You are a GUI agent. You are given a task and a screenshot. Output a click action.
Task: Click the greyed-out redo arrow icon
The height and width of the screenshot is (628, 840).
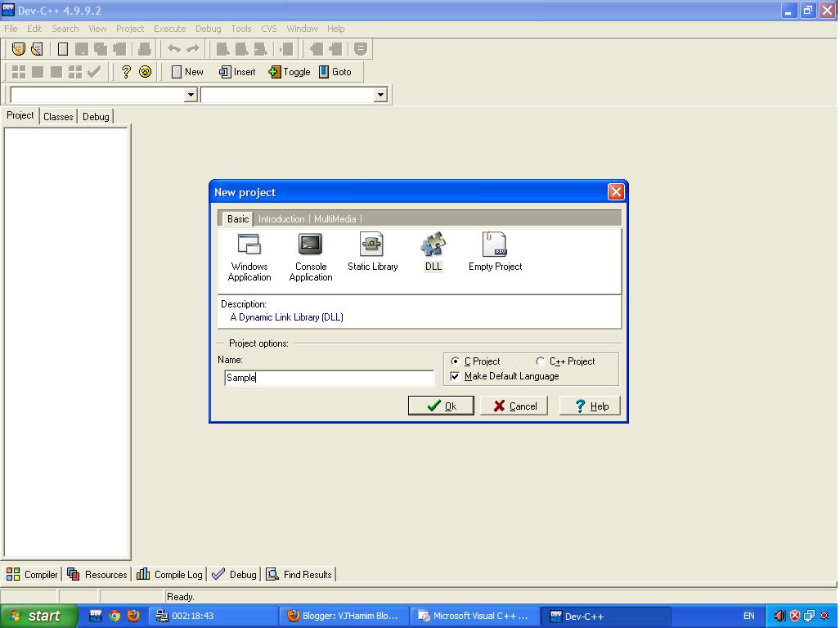click(x=193, y=49)
